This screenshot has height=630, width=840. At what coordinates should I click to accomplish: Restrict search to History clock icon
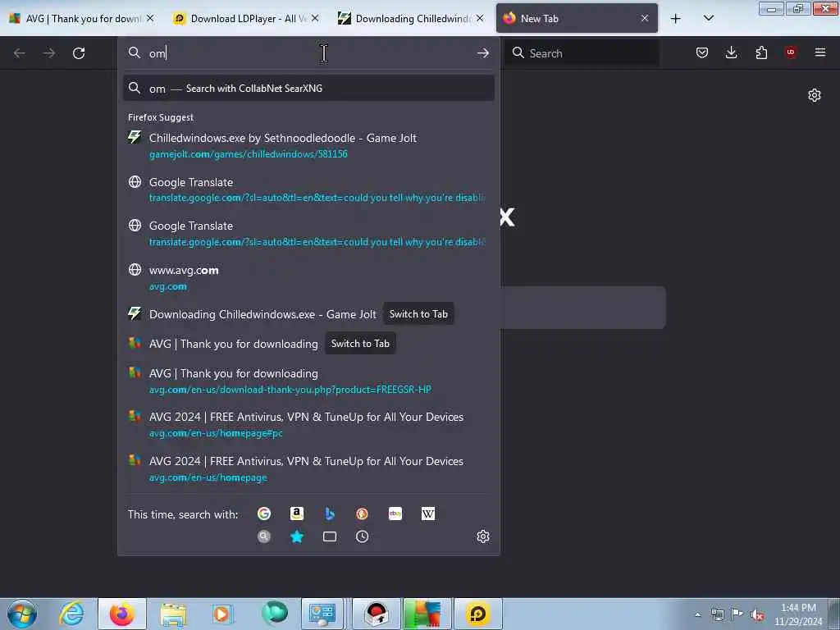(362, 536)
